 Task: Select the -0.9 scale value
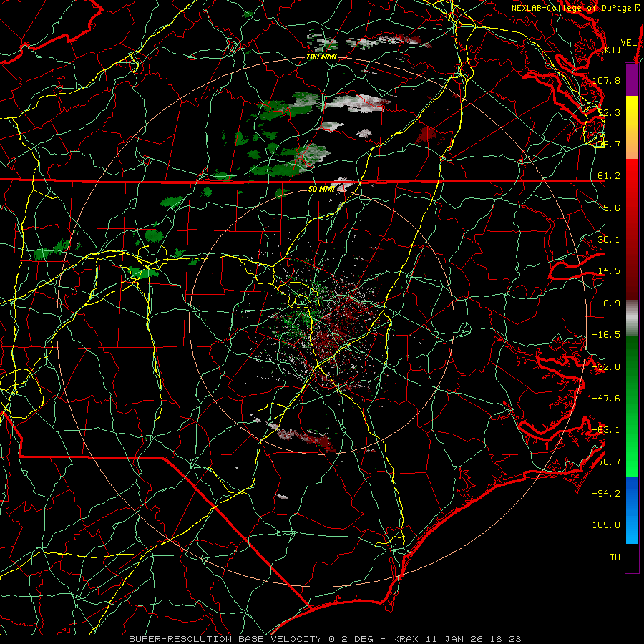609,303
